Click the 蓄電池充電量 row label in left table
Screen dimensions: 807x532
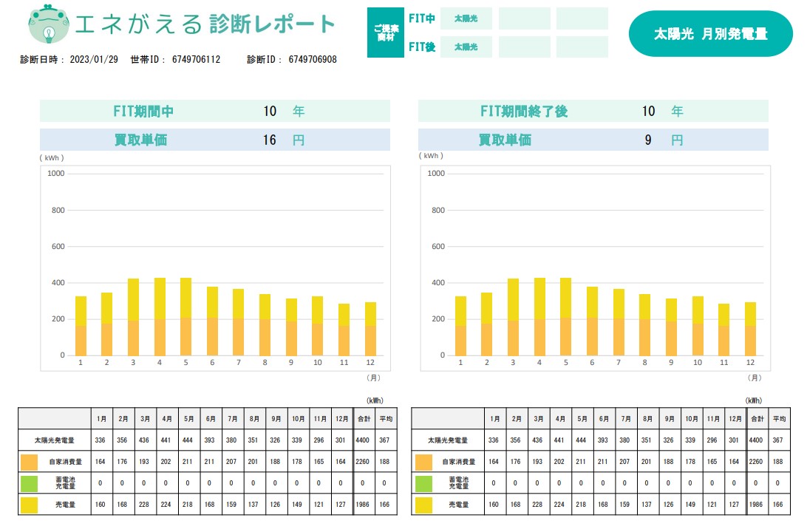(x=65, y=482)
